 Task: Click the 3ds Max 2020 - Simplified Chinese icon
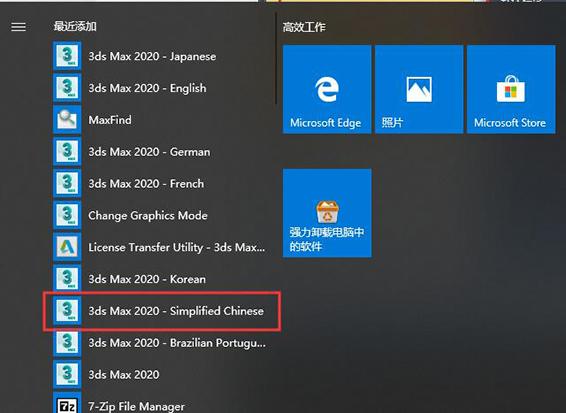pyautogui.click(x=67, y=310)
